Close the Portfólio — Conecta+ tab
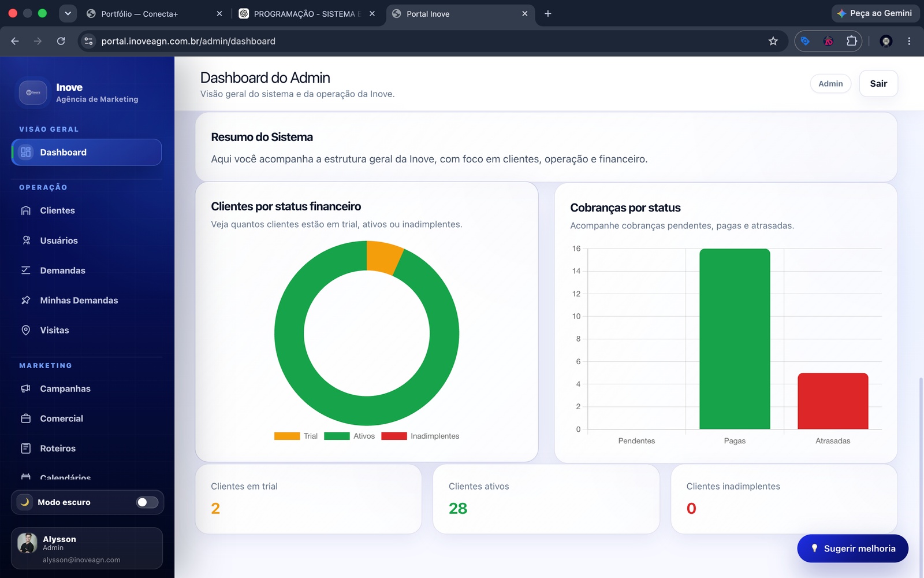Image resolution: width=924 pixels, height=578 pixels. [x=219, y=14]
